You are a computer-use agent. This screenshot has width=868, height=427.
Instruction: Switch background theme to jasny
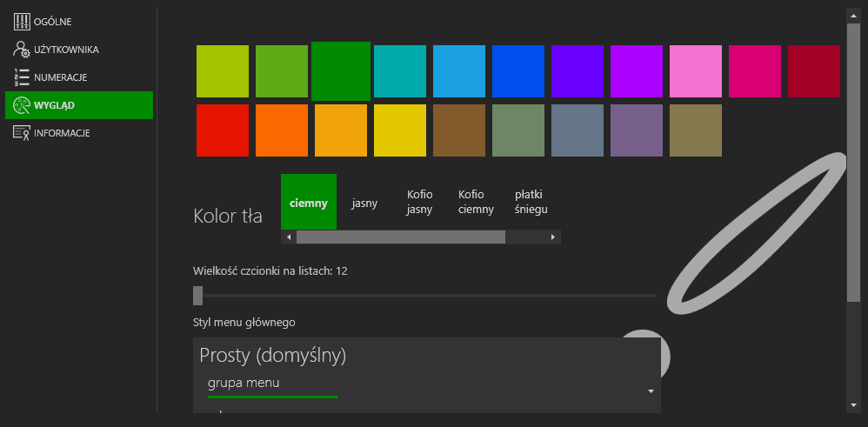point(364,203)
